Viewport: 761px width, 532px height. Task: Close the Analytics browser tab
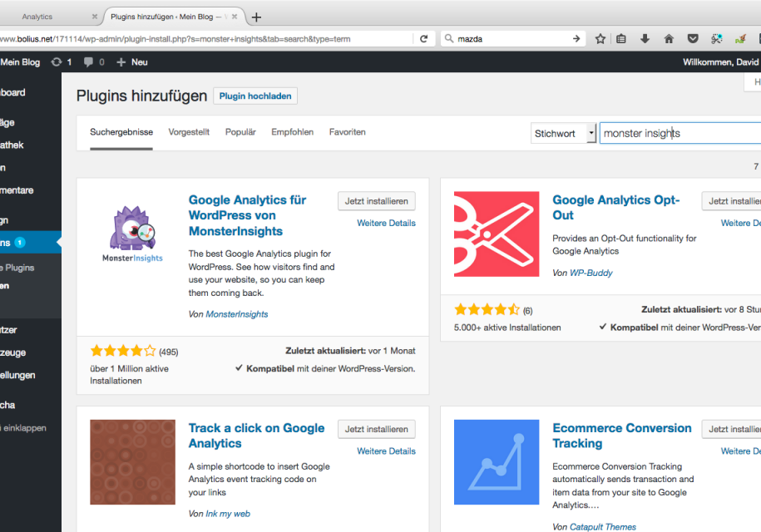tap(95, 17)
